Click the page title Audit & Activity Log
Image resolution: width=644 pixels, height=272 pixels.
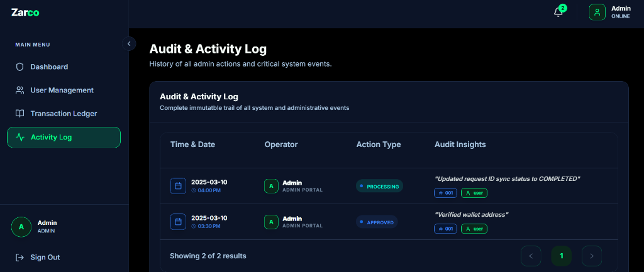[x=208, y=49]
